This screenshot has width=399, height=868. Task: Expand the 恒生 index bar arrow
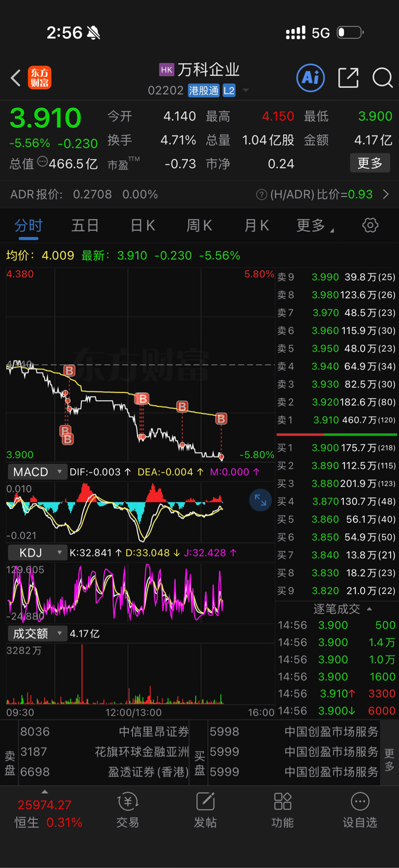[x=45, y=792]
